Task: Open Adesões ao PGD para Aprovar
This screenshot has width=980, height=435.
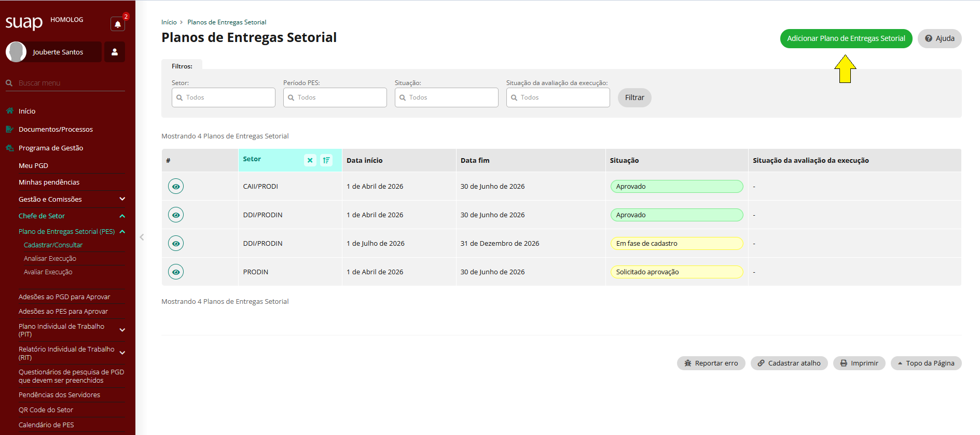Action: [64, 297]
